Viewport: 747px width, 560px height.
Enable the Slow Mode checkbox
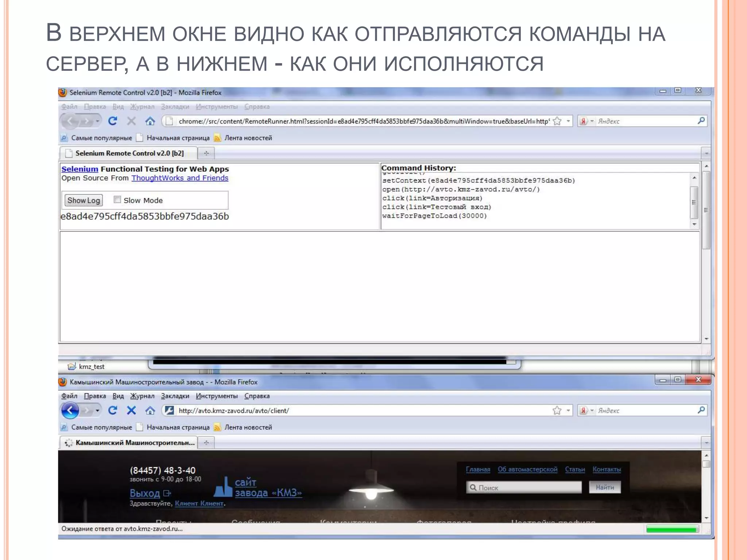[x=117, y=199]
